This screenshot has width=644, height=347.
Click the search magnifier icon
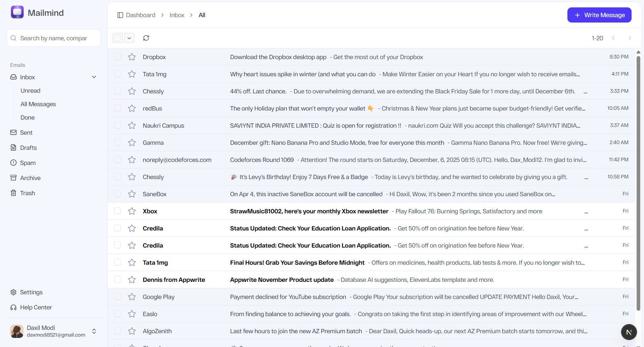coord(13,38)
